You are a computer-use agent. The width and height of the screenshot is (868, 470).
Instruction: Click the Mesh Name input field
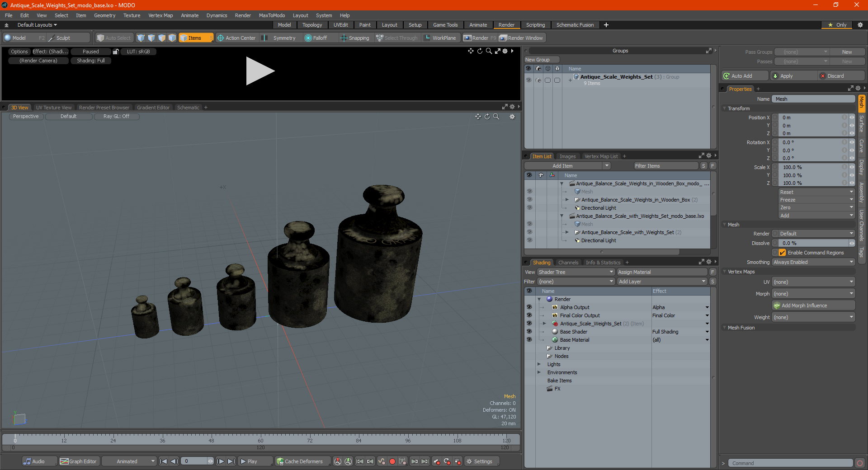[813, 99]
